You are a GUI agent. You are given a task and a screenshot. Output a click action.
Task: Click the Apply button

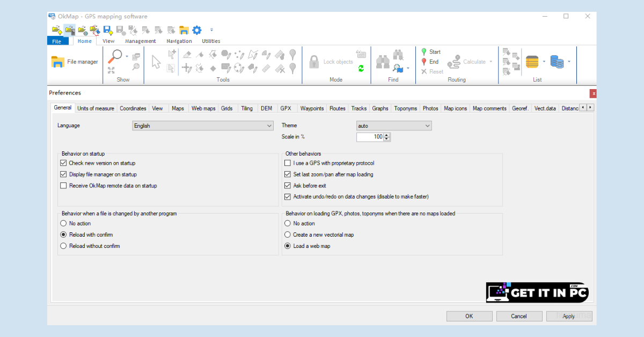coord(569,316)
